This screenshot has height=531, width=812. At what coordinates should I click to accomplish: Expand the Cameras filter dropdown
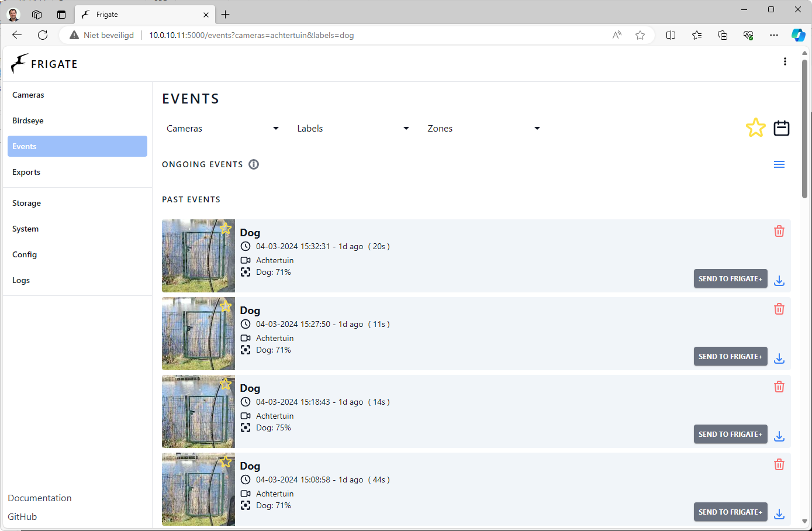click(223, 129)
